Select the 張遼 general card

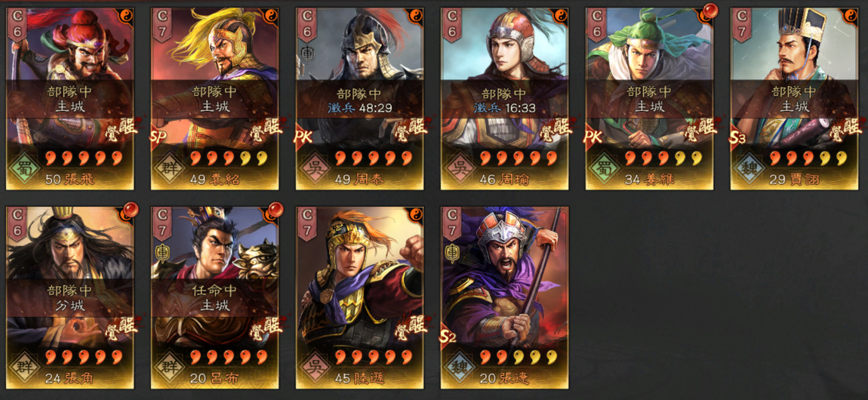[505, 297]
